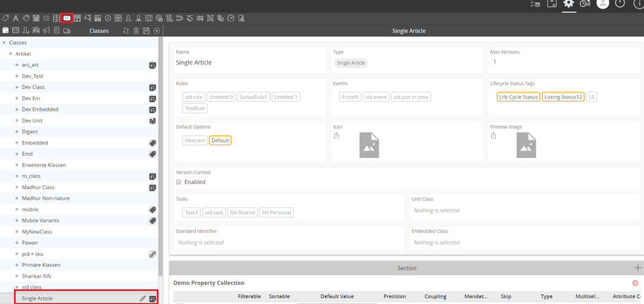Save classes with the floppy disk icon
The image size is (644, 304).
tap(147, 31)
